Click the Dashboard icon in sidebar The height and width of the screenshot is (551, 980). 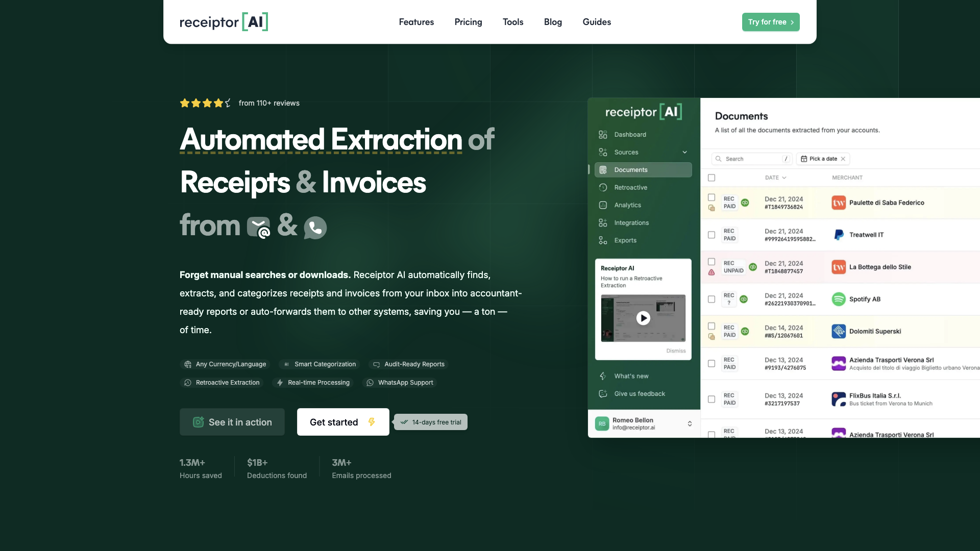pos(603,134)
